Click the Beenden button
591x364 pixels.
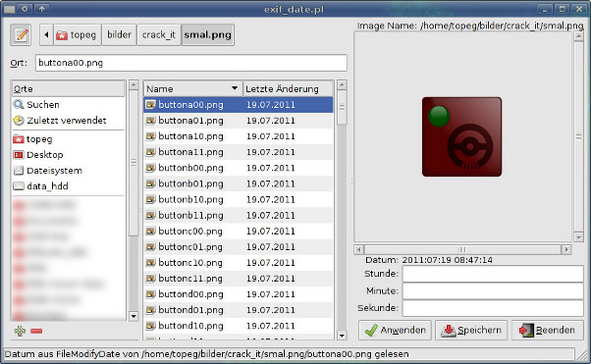(x=547, y=330)
